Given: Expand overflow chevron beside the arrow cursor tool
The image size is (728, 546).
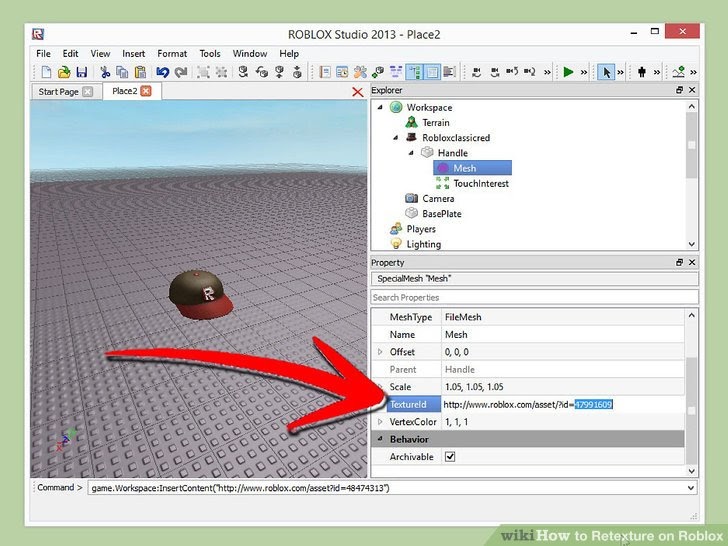Looking at the screenshot, I should coord(620,72).
